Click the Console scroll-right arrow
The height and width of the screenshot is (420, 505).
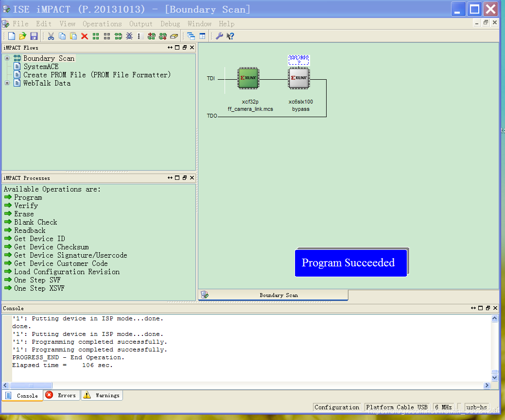coord(487,385)
